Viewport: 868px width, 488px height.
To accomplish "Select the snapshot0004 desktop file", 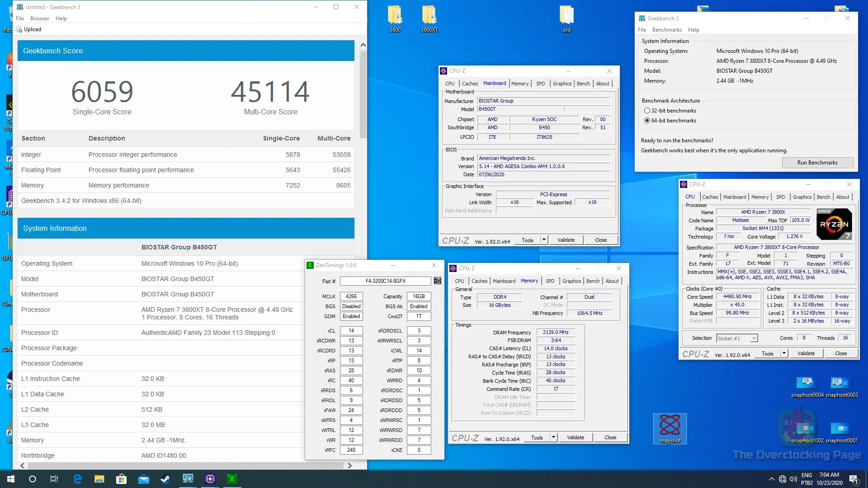I will point(807,387).
